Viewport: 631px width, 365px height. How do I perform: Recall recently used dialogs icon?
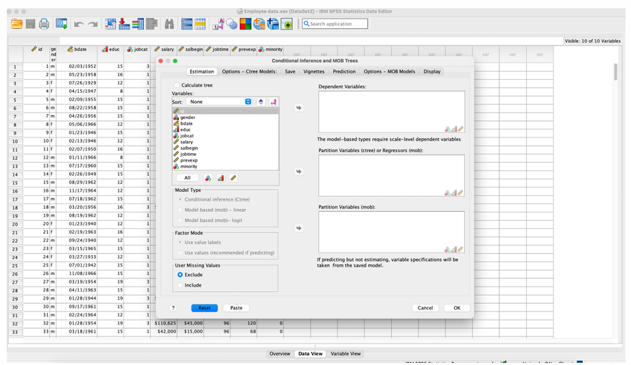point(62,24)
